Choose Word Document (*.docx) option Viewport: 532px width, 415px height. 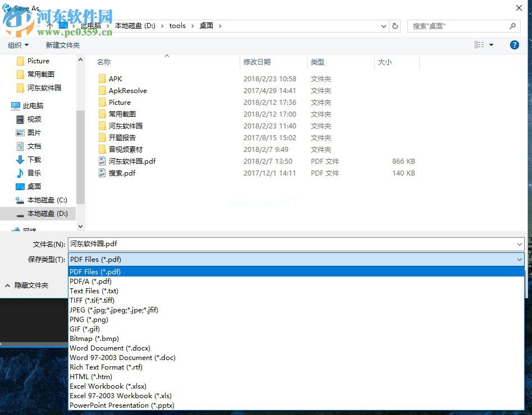296,348
